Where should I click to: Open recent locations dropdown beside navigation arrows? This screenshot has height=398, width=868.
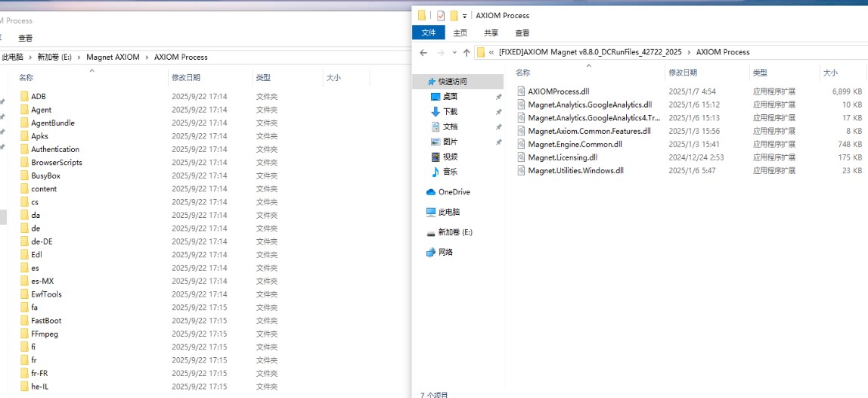pos(454,53)
